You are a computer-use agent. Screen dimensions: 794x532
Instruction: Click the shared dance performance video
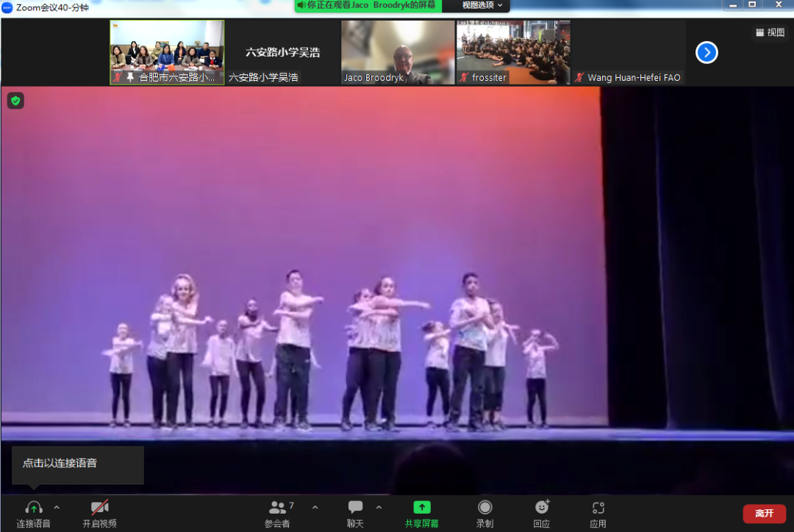pyautogui.click(x=397, y=290)
